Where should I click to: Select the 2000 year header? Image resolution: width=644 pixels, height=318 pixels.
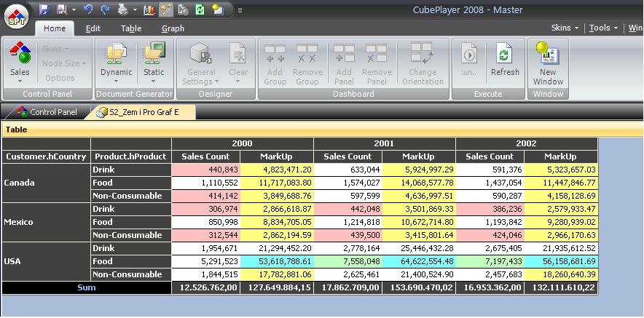pos(243,143)
